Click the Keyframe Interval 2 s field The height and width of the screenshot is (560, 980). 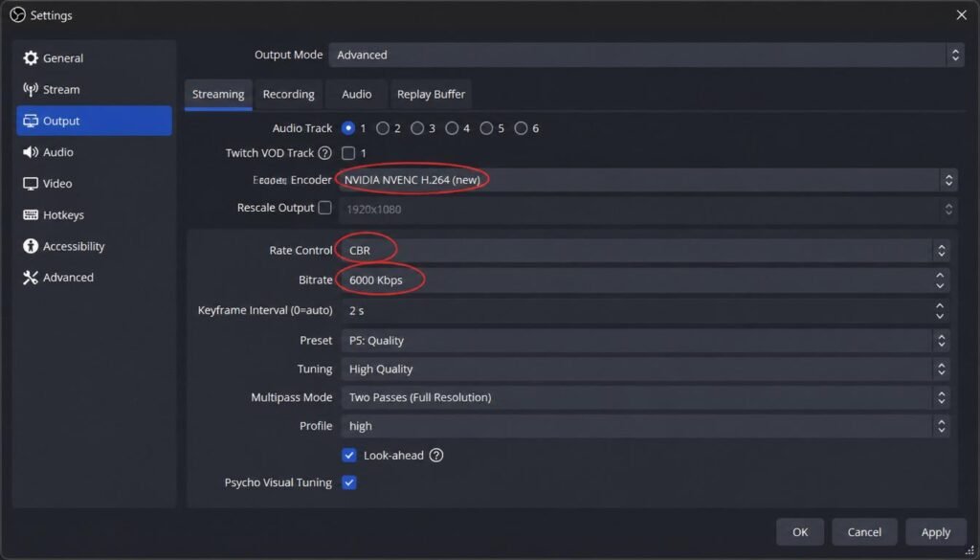tap(646, 310)
